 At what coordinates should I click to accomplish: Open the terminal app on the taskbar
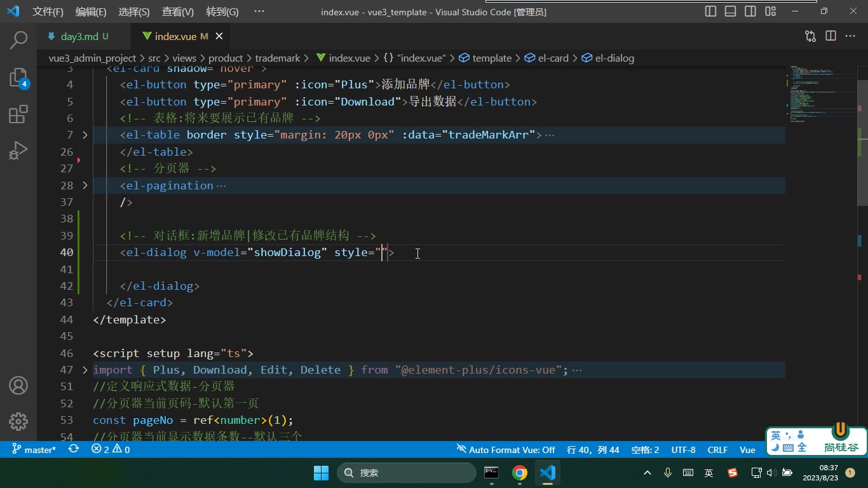tap(491, 473)
